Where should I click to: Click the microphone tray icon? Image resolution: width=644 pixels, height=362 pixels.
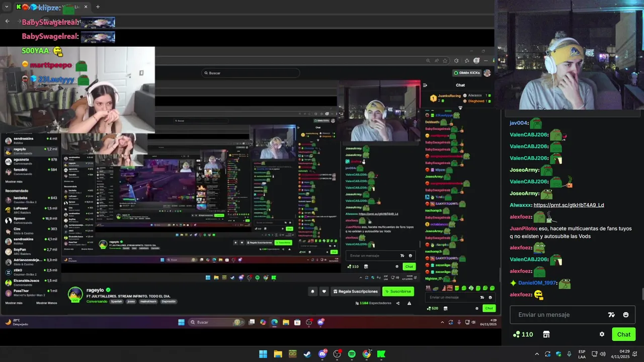click(569, 354)
